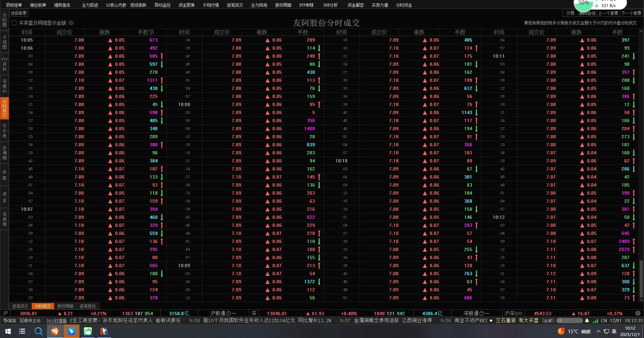
Task: Click the 交易 button
Action: pyautogui.click(x=570, y=13)
